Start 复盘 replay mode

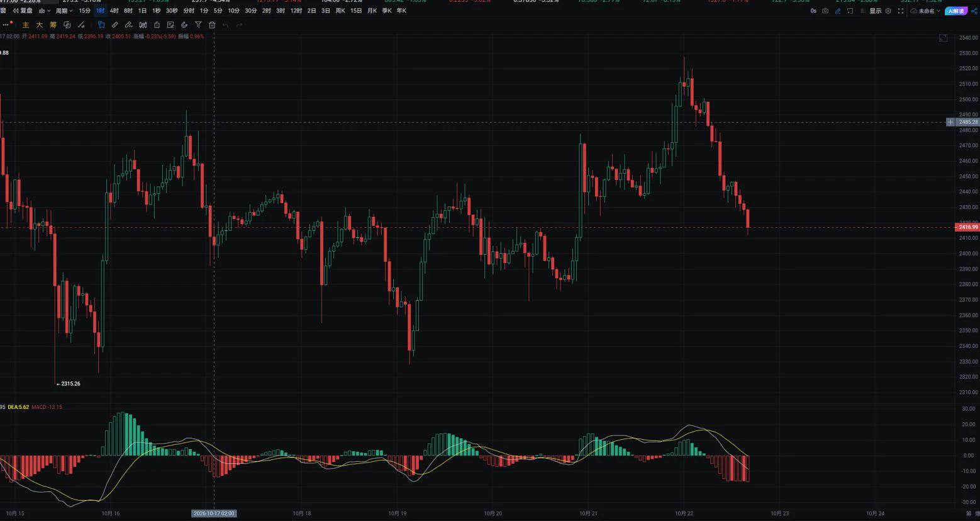click(23, 11)
